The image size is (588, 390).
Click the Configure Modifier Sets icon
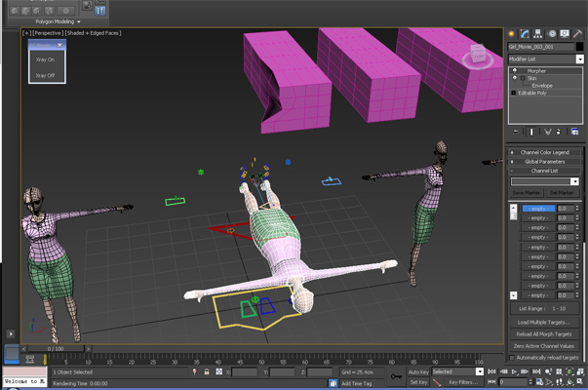(x=575, y=131)
